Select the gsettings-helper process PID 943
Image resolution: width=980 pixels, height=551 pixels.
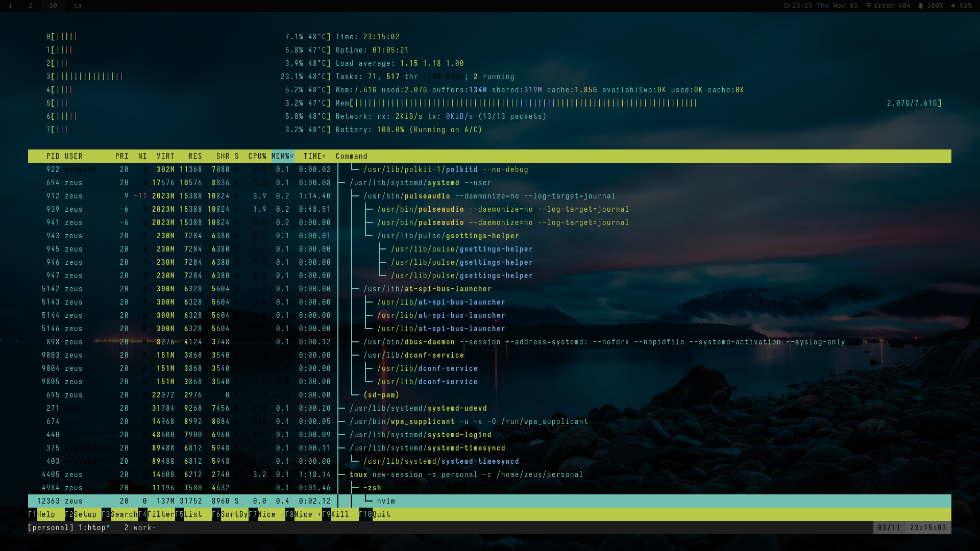[x=489, y=236]
